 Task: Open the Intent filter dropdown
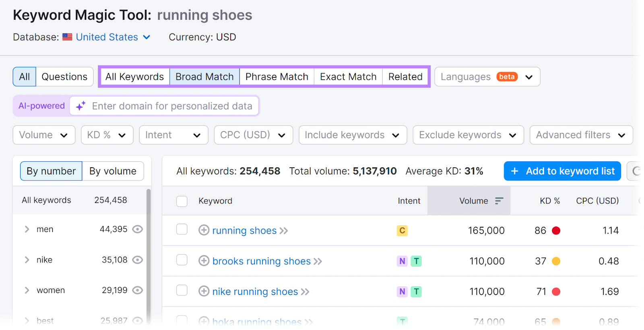tap(173, 135)
